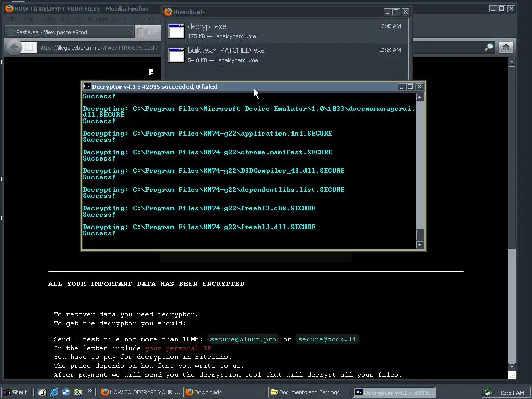Minimize the Decryptor console window
This screenshot has width=532, height=399.
(x=401, y=87)
